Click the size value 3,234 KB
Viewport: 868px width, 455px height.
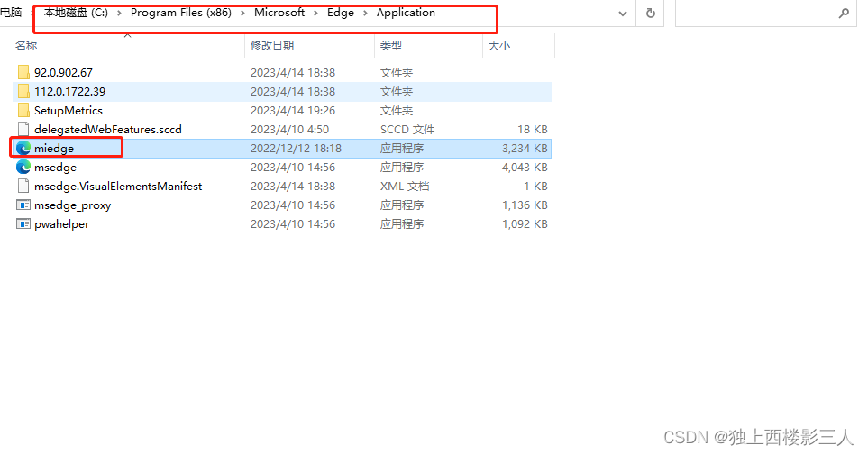[525, 149]
